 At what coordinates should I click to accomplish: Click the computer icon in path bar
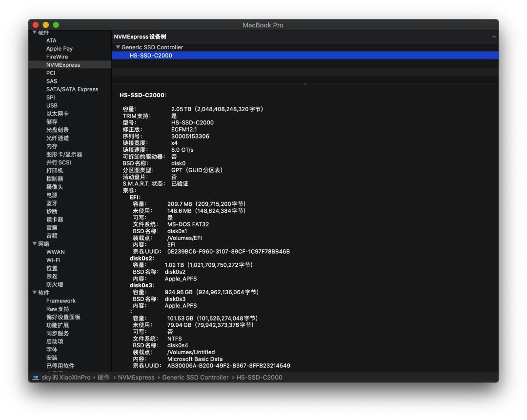36,378
